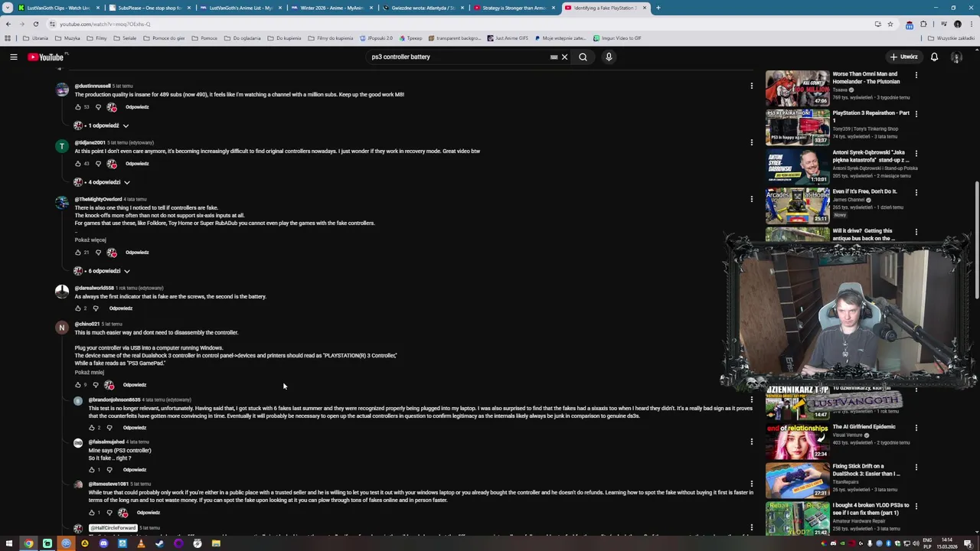
Task: Open the @TheMightyOverlord comment's three-dot action menu
Action: pos(751,199)
